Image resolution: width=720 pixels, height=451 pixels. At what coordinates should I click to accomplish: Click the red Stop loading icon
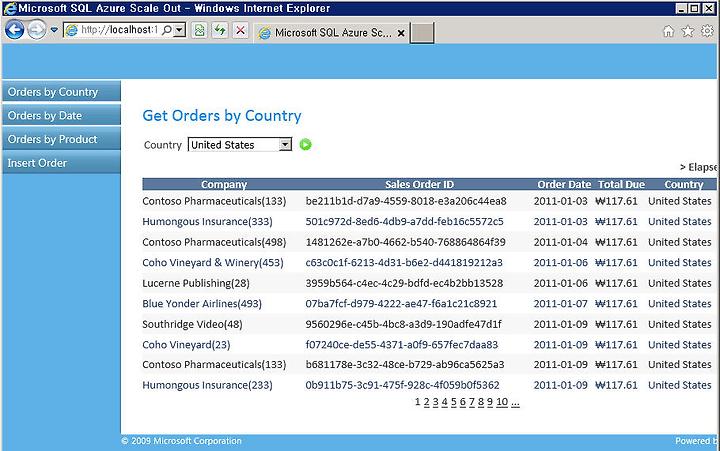[240, 31]
